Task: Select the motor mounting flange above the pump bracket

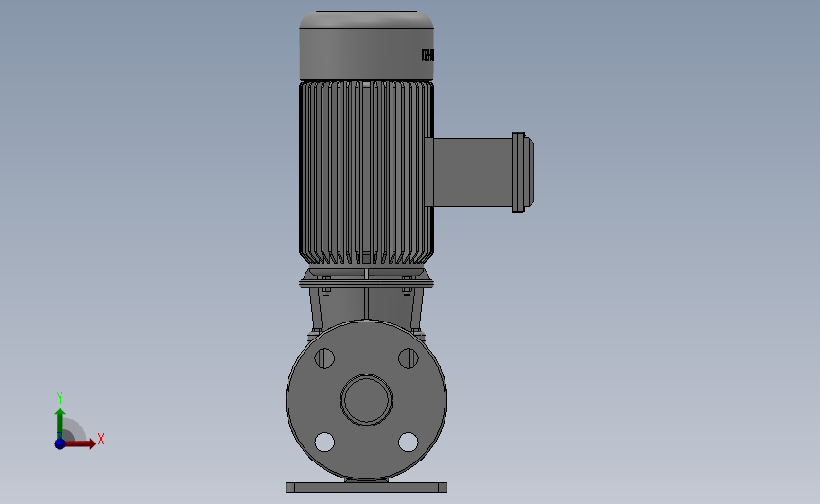Action: pos(366,284)
